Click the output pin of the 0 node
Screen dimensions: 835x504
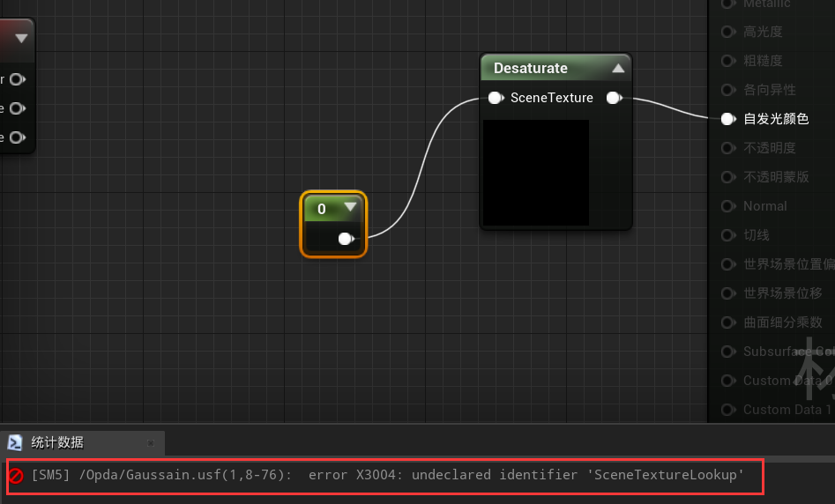click(347, 239)
